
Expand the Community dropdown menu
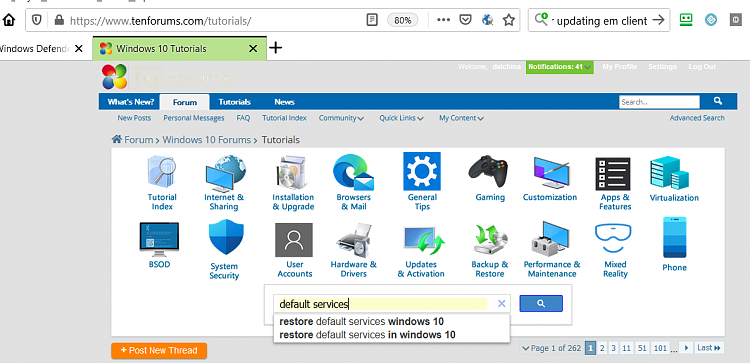(x=341, y=118)
